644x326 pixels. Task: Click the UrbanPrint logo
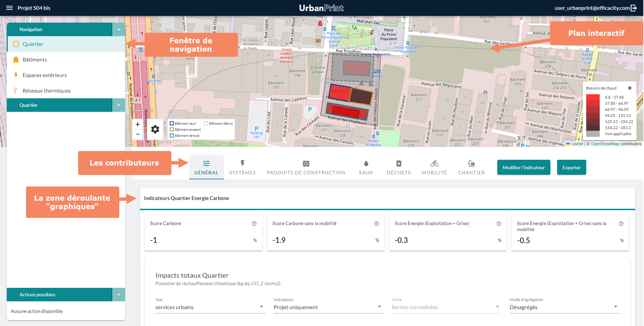tap(321, 8)
